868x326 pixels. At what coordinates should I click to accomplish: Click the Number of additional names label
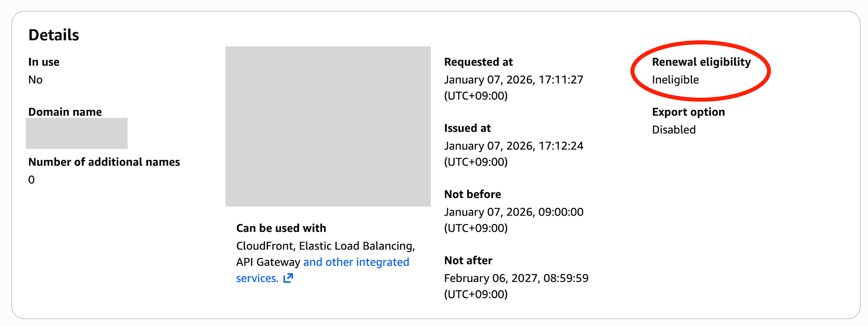click(104, 162)
